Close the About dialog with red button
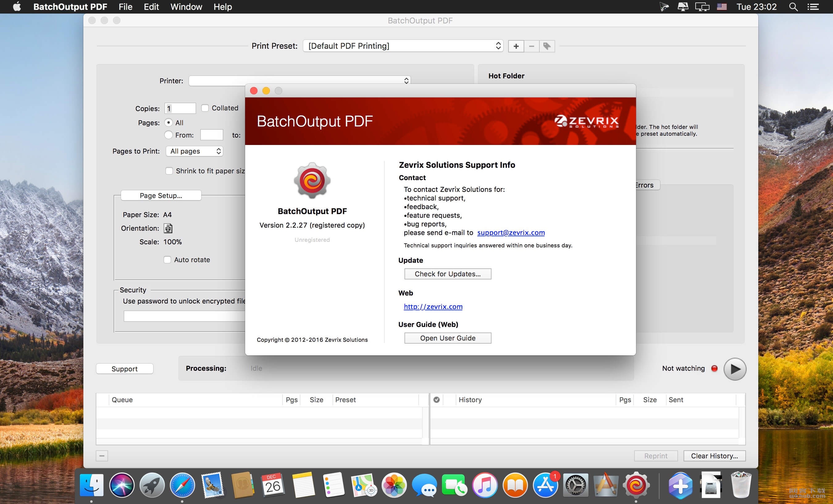The image size is (833, 504). (253, 91)
